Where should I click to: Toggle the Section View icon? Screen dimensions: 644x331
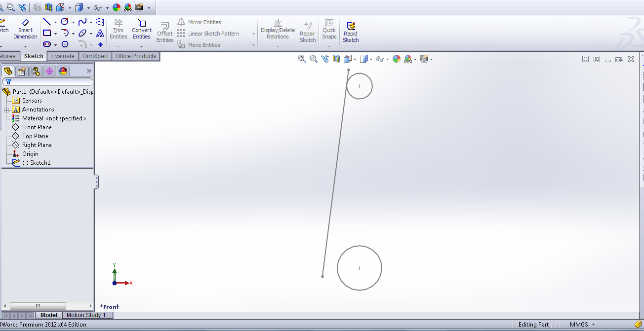click(x=336, y=59)
